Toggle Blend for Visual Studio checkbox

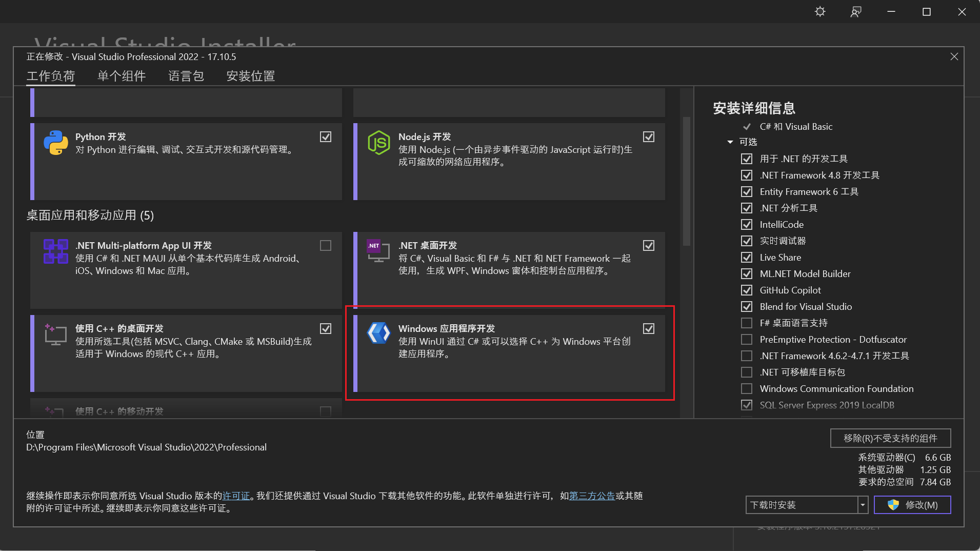(x=747, y=306)
